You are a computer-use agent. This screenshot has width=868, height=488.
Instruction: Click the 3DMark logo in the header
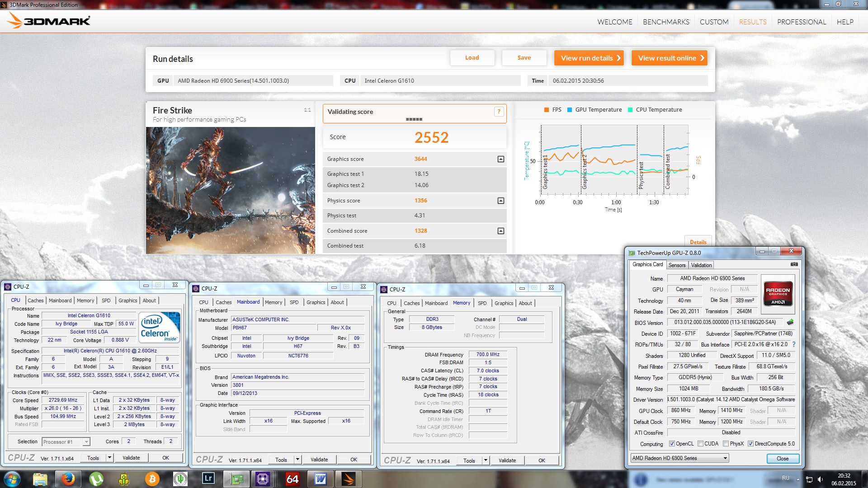click(x=49, y=20)
